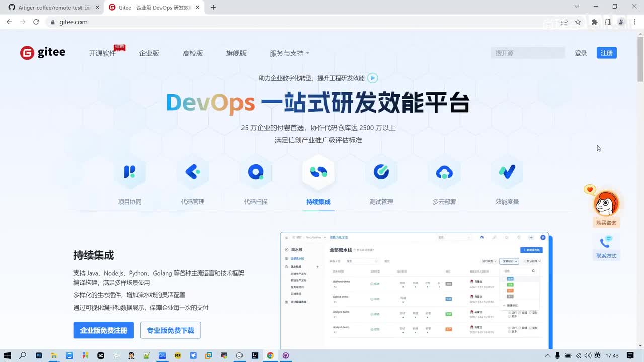Viewport: 644px width, 362px height.
Task: Expand tab search chevron
Action: (x=577, y=7)
